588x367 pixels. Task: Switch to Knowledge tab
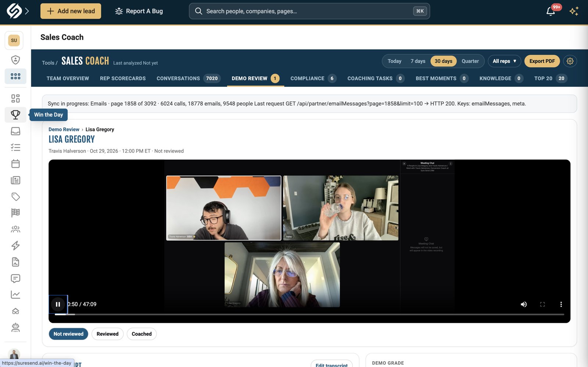(x=501, y=78)
